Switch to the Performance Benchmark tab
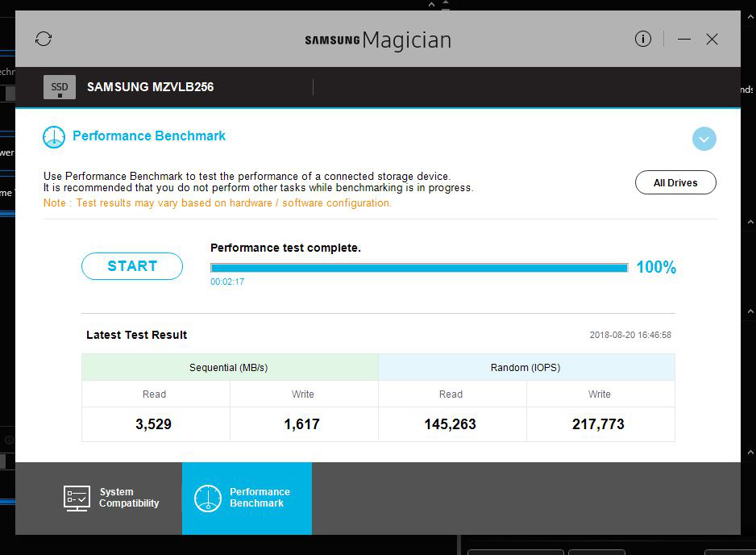The image size is (756, 555). [x=247, y=498]
